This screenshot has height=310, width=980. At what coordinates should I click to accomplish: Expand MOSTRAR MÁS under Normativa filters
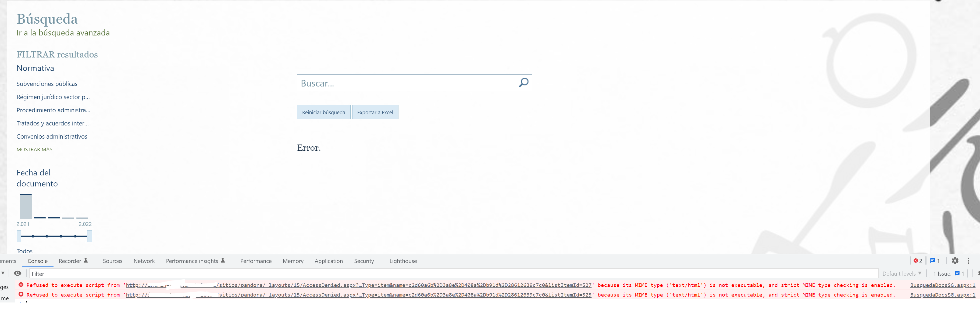tap(34, 149)
